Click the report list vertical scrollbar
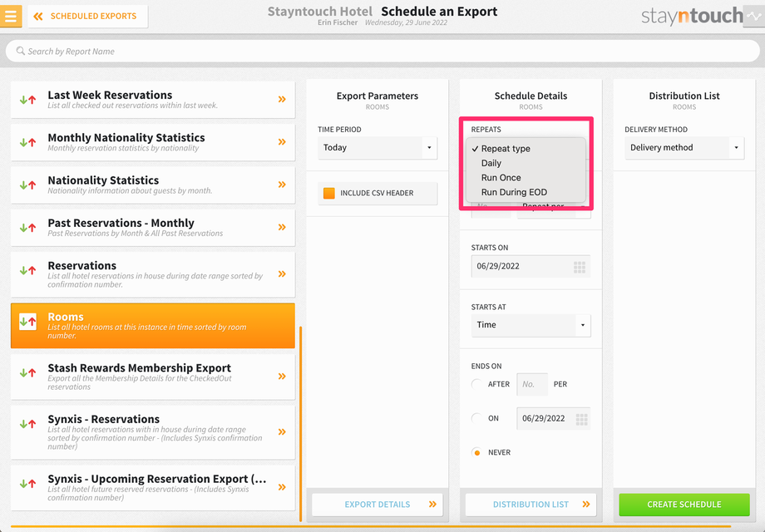This screenshot has height=532, width=765. click(300, 423)
